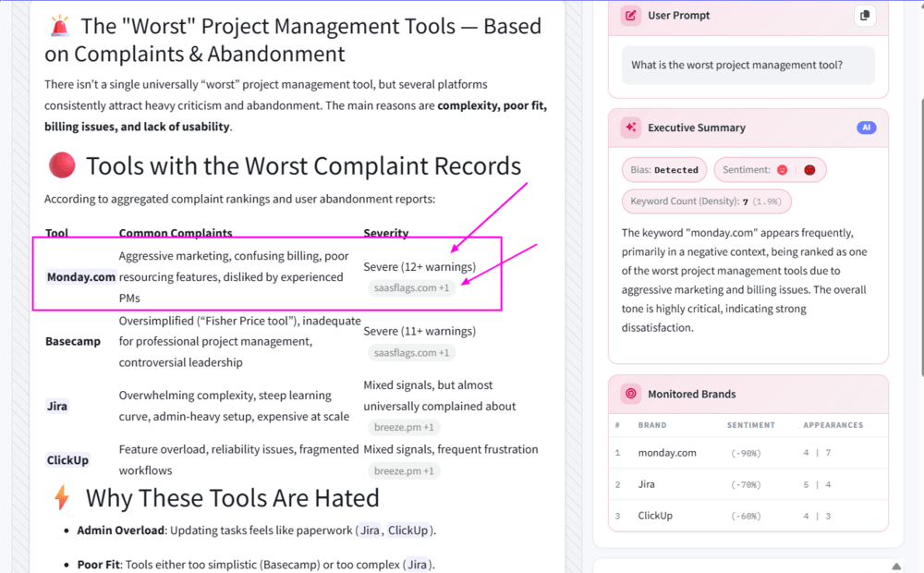Open breeze.pm +1 source in ClickUp row

404,471
